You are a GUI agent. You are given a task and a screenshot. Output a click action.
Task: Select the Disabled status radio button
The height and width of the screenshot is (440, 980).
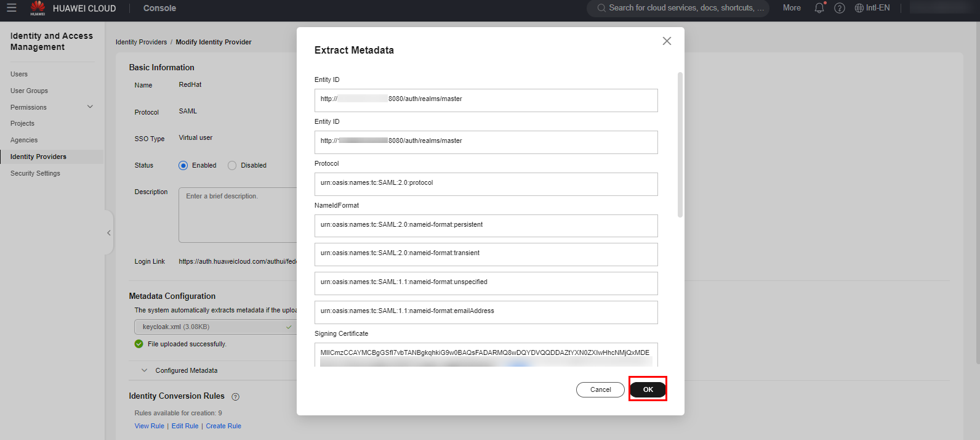[232, 166]
